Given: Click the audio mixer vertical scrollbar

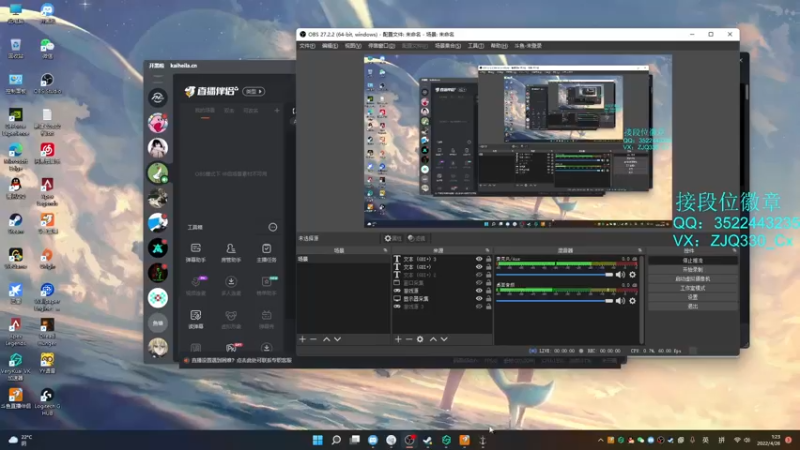Looking at the screenshot, I should click(x=641, y=299).
